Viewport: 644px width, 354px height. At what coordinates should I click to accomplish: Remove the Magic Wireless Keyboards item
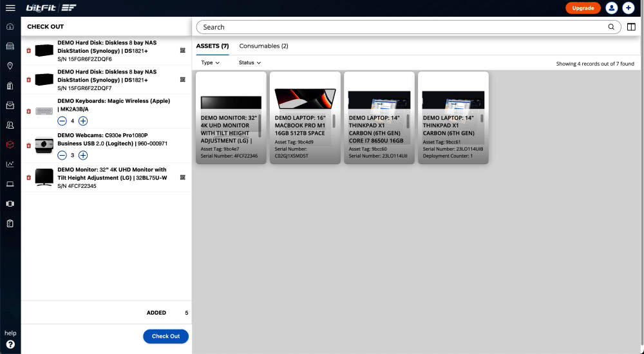pyautogui.click(x=28, y=111)
